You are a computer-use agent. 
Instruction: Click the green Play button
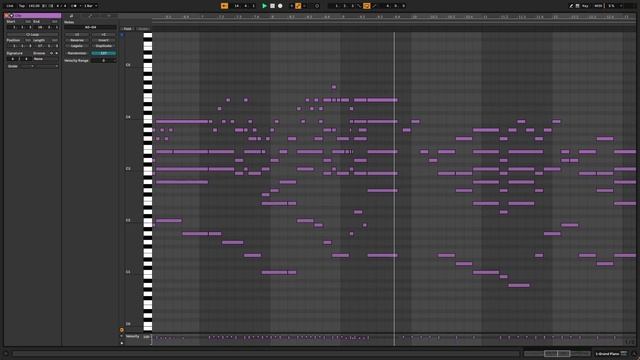pos(264,6)
